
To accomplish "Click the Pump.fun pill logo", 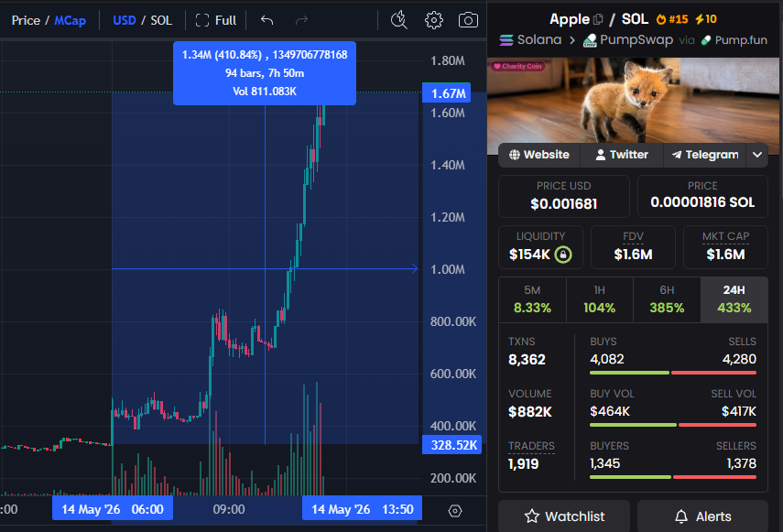I will (705, 40).
